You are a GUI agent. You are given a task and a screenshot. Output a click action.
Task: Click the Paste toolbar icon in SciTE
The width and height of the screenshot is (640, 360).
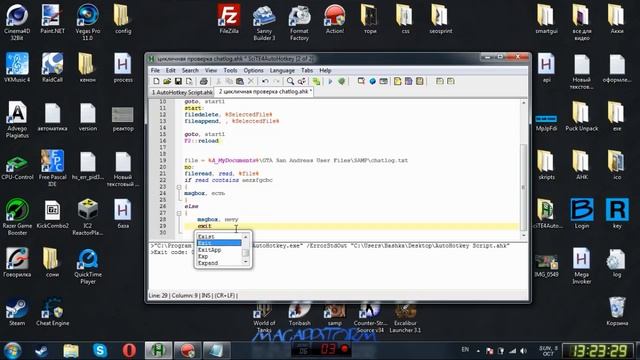(240, 81)
